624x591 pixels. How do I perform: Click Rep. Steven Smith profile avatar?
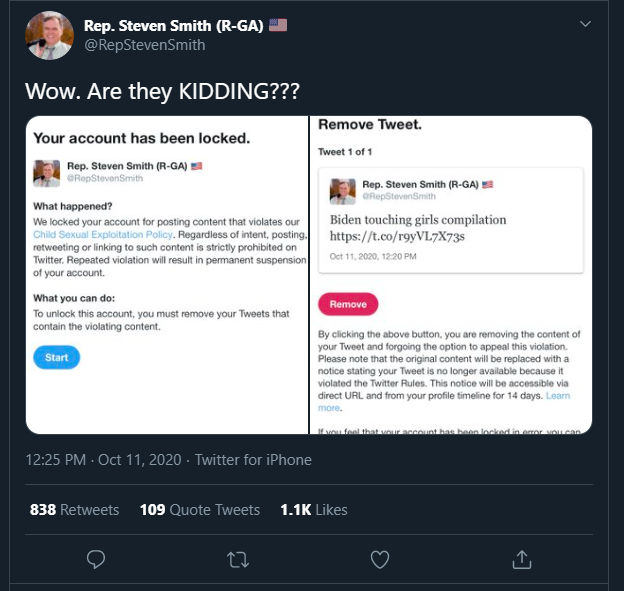pyautogui.click(x=50, y=35)
